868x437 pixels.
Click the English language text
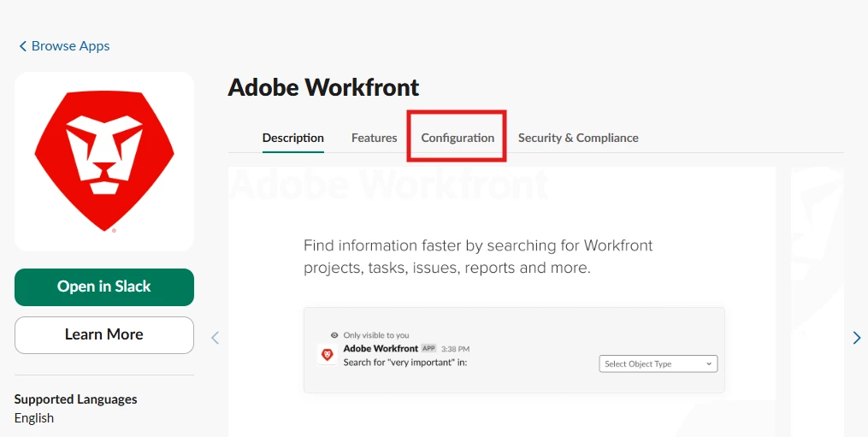point(34,418)
